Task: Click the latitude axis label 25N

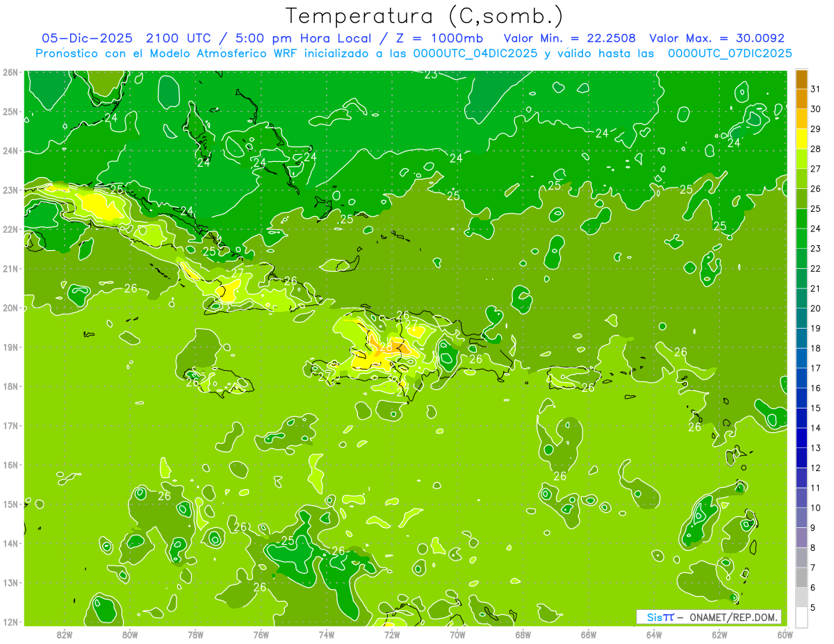Action: (10, 111)
